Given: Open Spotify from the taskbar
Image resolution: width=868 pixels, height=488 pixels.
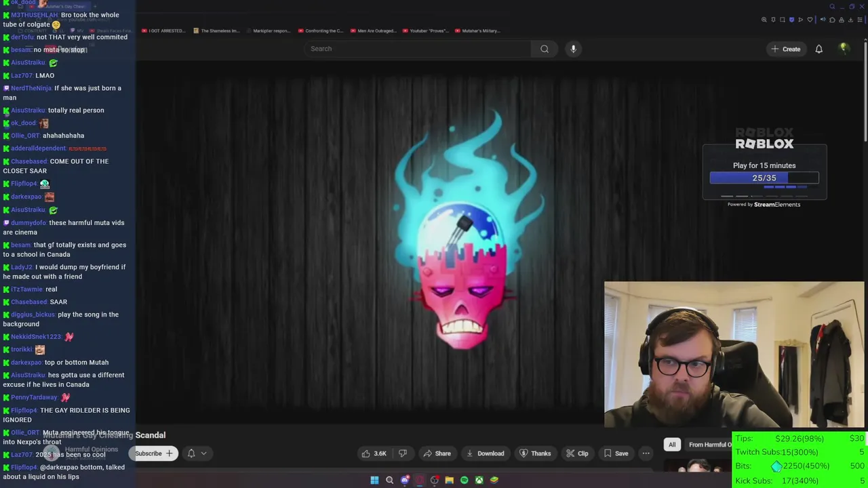Looking at the screenshot, I should click(464, 480).
